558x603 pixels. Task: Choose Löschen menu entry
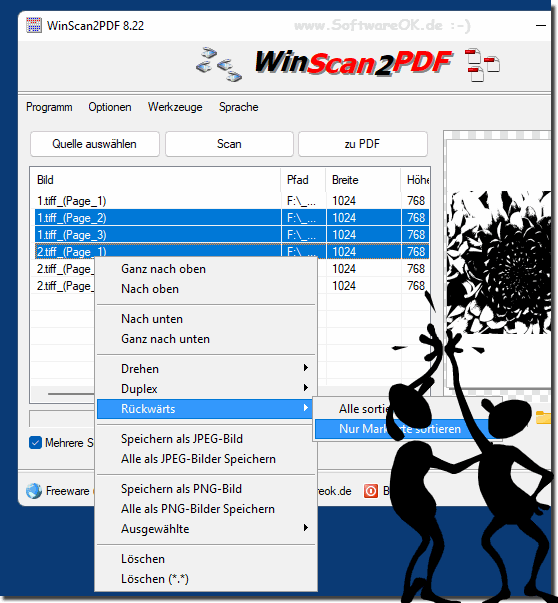pos(206,558)
